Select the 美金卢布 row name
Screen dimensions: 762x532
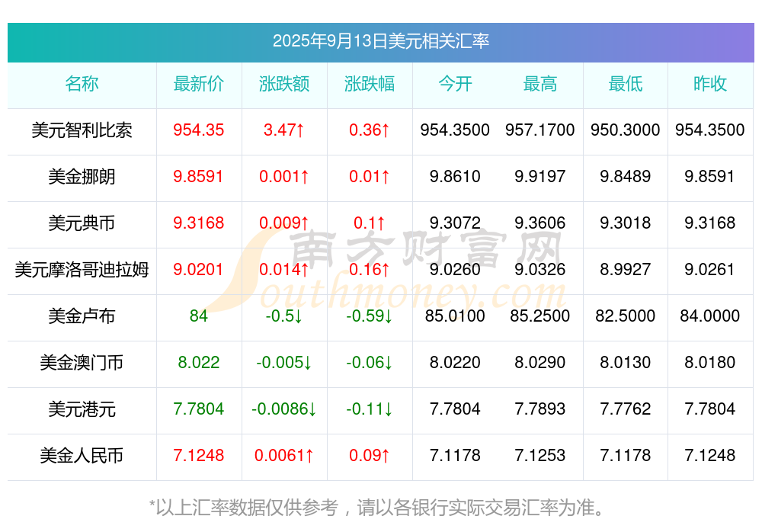click(x=82, y=316)
